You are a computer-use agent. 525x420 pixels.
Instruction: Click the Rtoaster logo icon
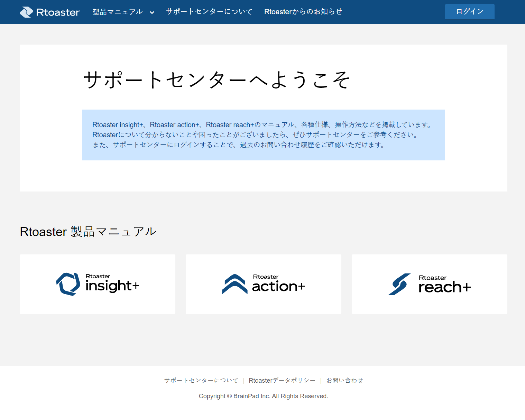tap(26, 11)
